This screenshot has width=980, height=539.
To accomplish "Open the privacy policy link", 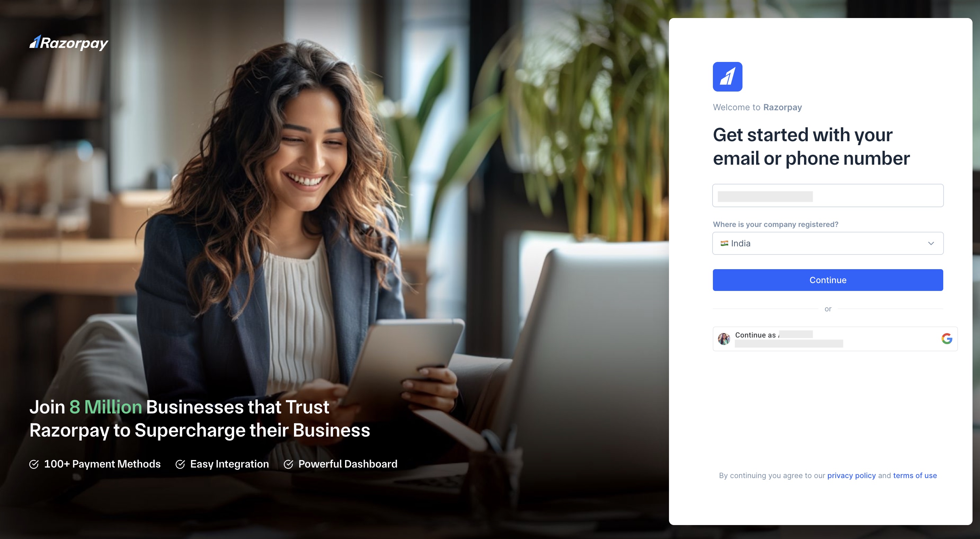I will pos(851,475).
